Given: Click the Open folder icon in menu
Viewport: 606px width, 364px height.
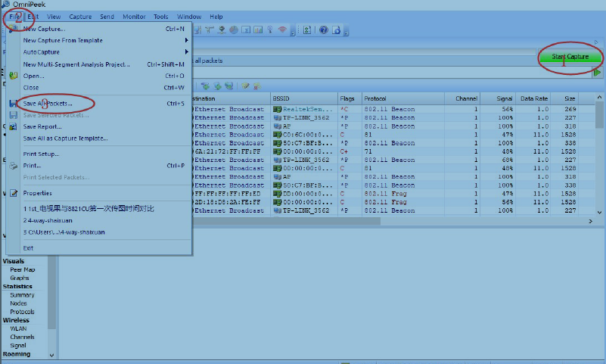Looking at the screenshot, I should [x=14, y=76].
